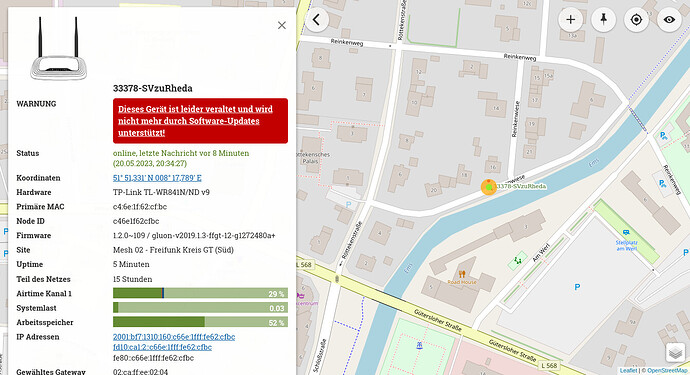The width and height of the screenshot is (690, 375).
Task: Click the red outdated device warning link
Action: (200, 121)
